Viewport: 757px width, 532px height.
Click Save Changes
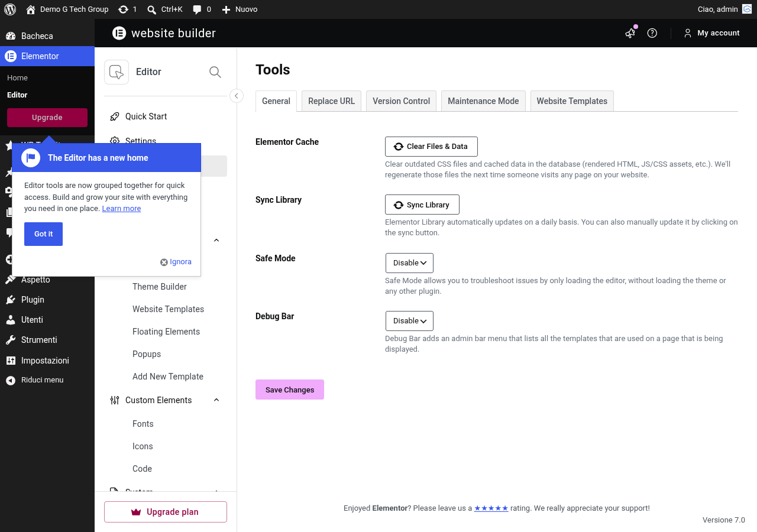tap(290, 390)
